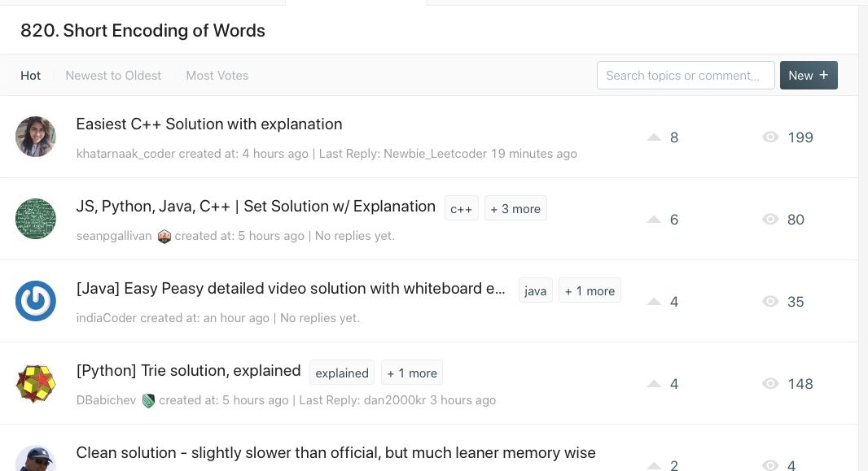The image size is (868, 471).
Task: Sort by Newest to Oldest
Action: 113,76
